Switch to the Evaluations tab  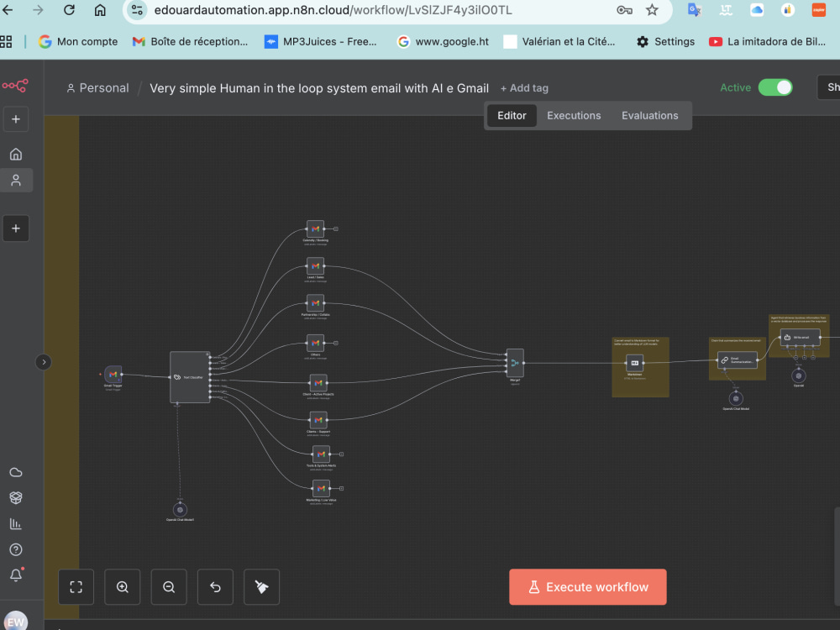(650, 116)
